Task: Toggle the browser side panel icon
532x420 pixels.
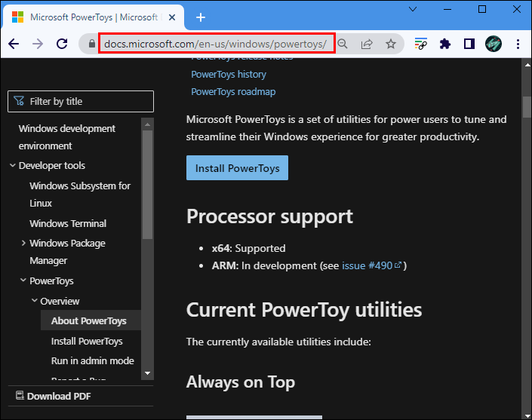Action: [469, 44]
